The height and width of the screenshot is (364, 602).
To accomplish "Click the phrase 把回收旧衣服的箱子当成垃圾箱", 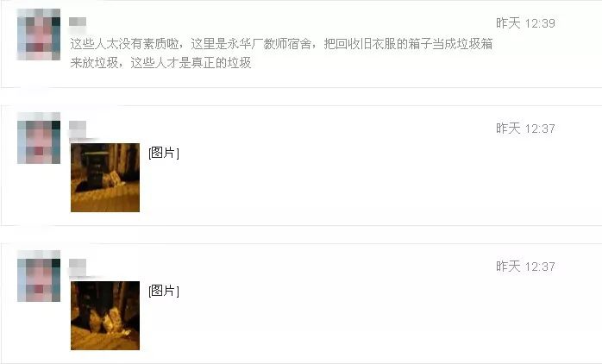I will (409, 44).
